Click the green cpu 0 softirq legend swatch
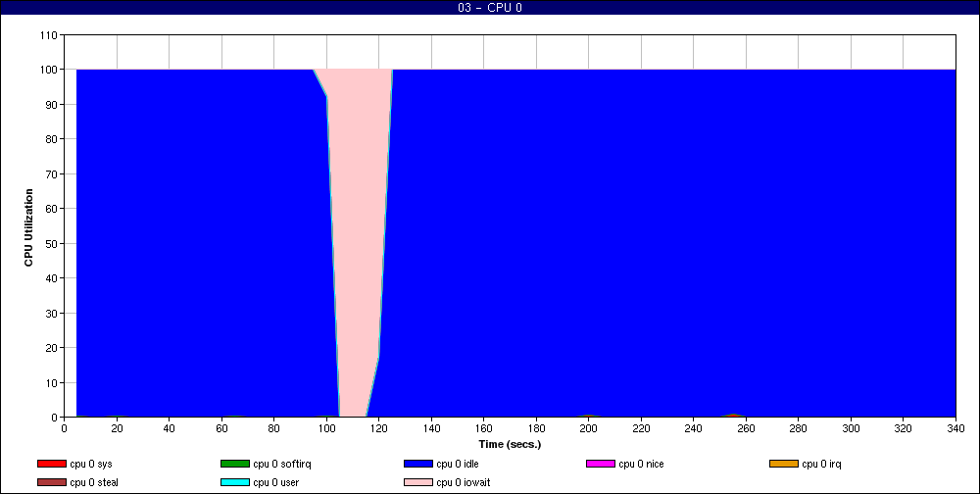 point(234,464)
